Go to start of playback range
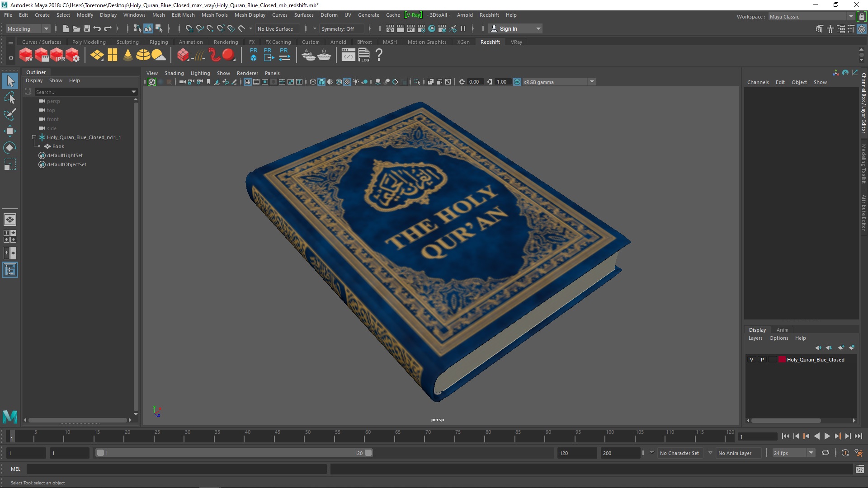 click(x=785, y=436)
